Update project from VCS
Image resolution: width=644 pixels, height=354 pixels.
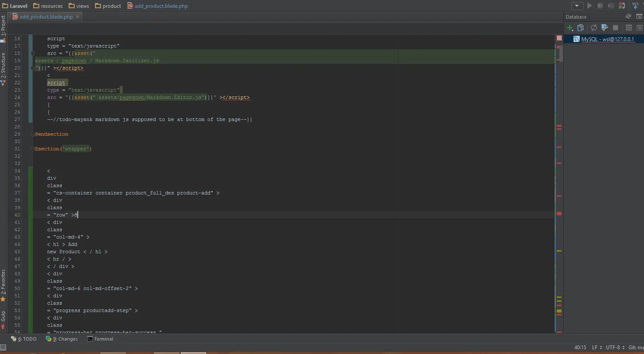coord(635,6)
